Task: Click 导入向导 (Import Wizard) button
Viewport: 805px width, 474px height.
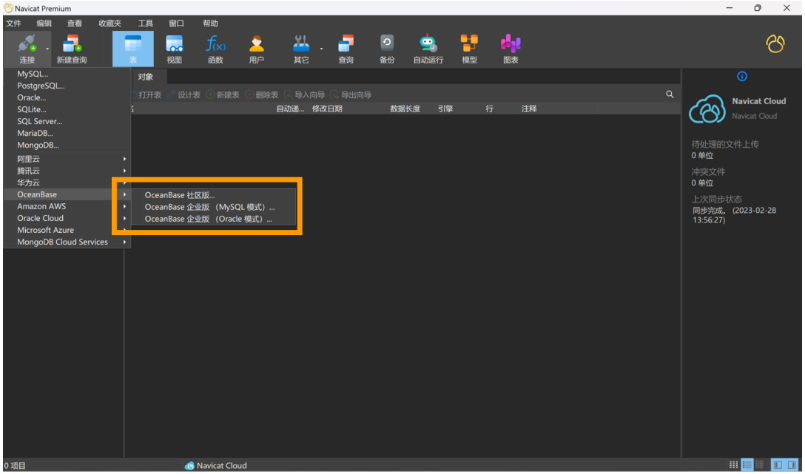Action: (x=305, y=95)
